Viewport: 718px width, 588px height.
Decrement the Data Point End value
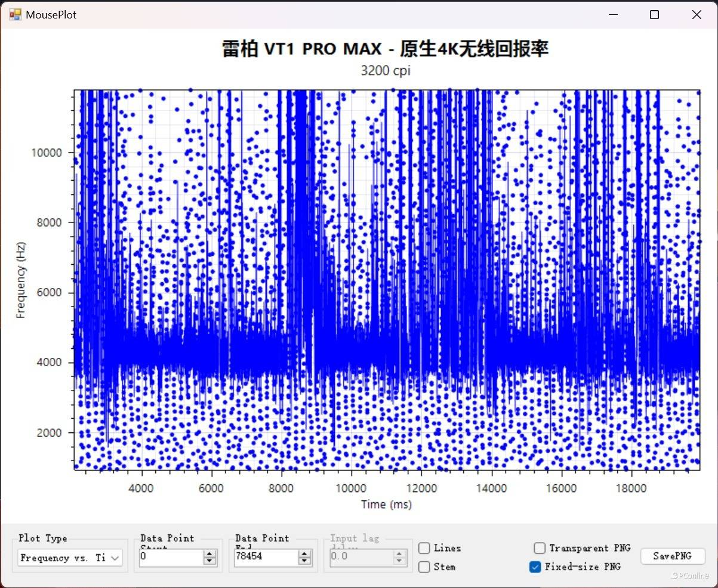304,562
